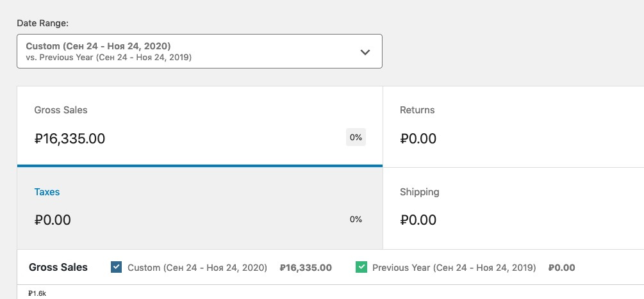Click the ₽1.6k chart axis label
The width and height of the screenshot is (644, 299).
click(37, 293)
